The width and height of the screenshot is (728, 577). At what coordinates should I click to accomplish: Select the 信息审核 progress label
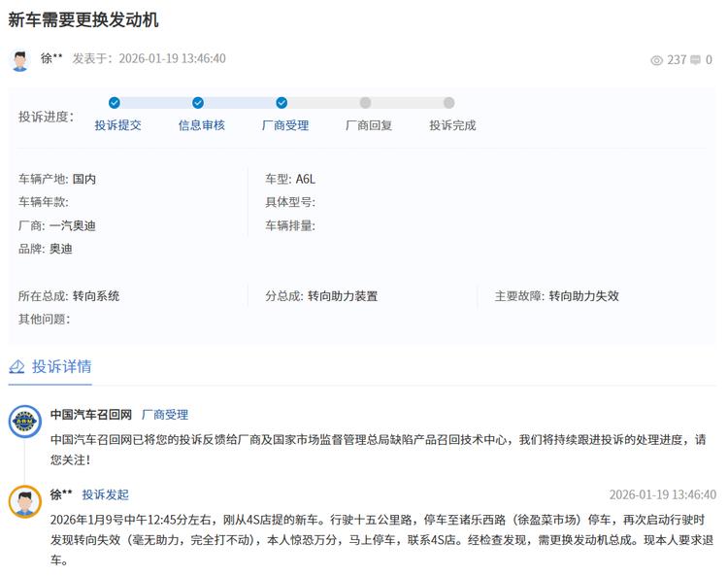pos(202,125)
